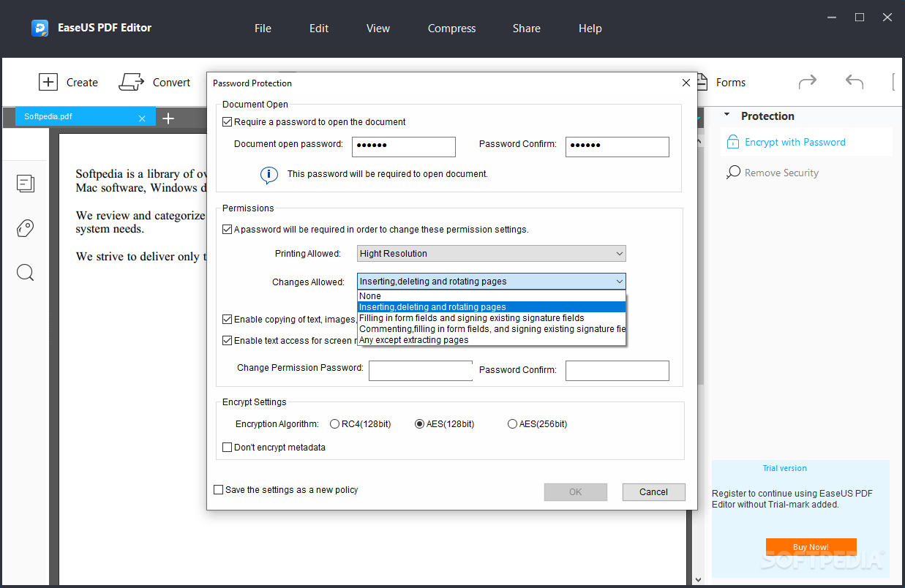Click the Convert toolbar icon

pos(131,83)
